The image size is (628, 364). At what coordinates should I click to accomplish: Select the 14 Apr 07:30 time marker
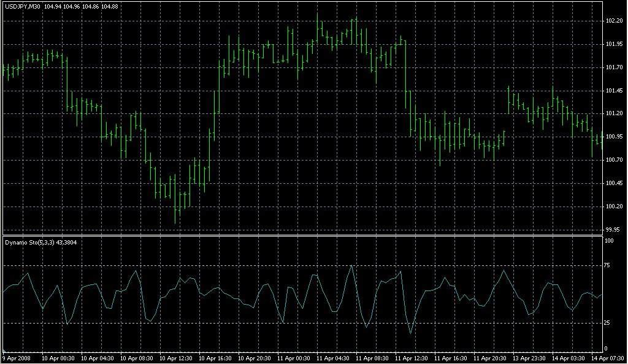pyautogui.click(x=607, y=358)
